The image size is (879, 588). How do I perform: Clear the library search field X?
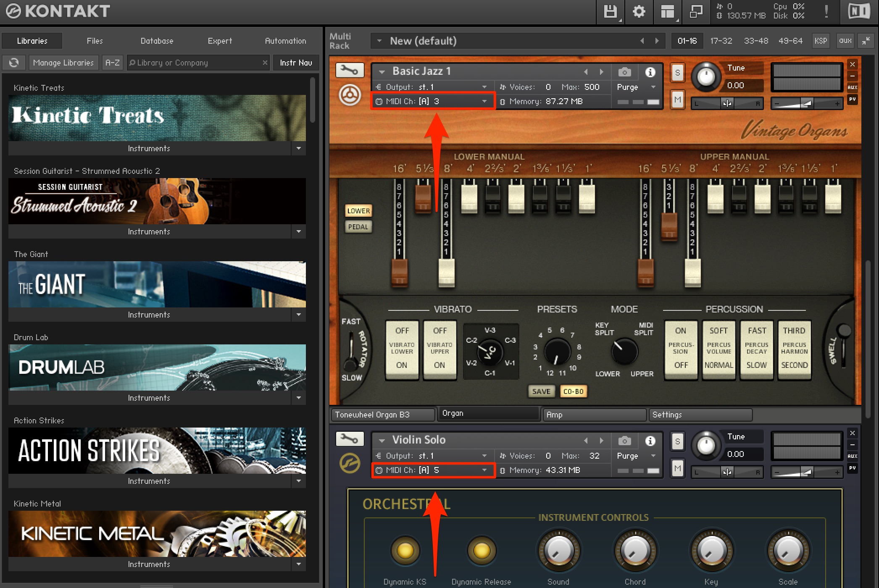pyautogui.click(x=265, y=63)
